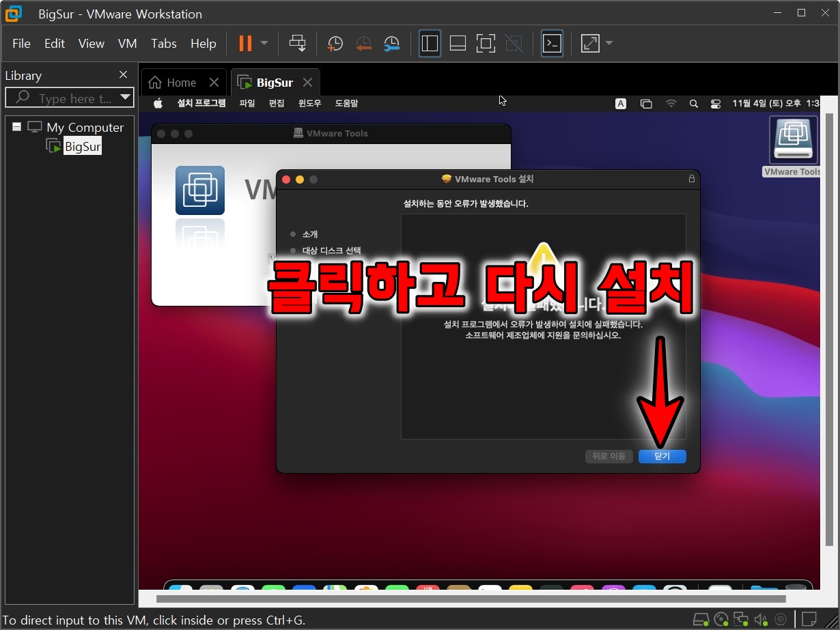Click the input source A icon

[621, 104]
